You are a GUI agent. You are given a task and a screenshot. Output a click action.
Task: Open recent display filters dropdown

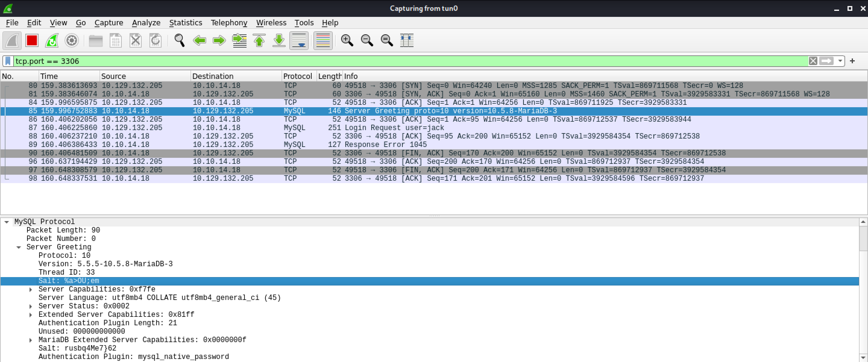tap(840, 61)
